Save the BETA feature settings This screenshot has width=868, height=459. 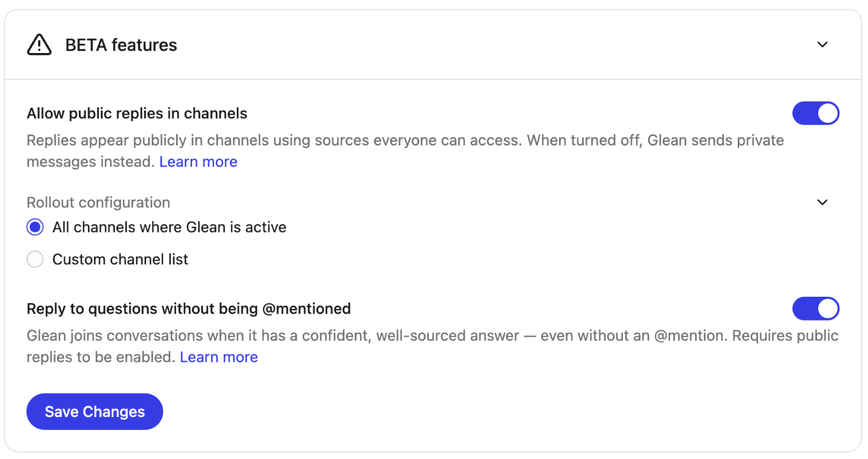tap(94, 411)
